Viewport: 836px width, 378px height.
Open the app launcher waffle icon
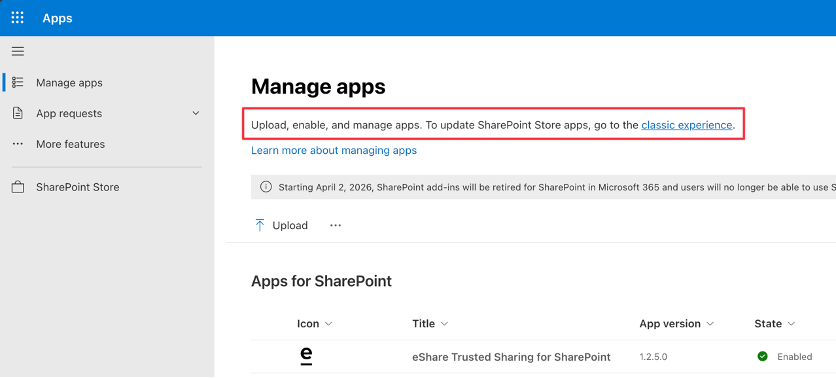18,18
